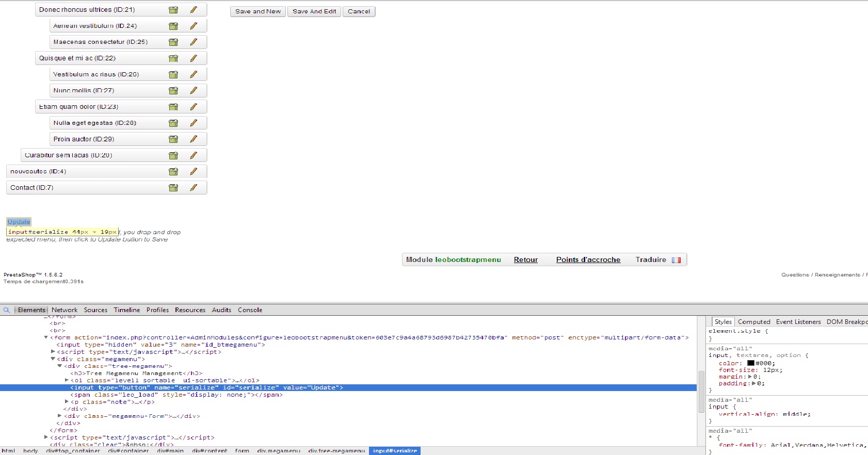Select div.megamenu in the DOM breadcrumb

(x=279, y=451)
